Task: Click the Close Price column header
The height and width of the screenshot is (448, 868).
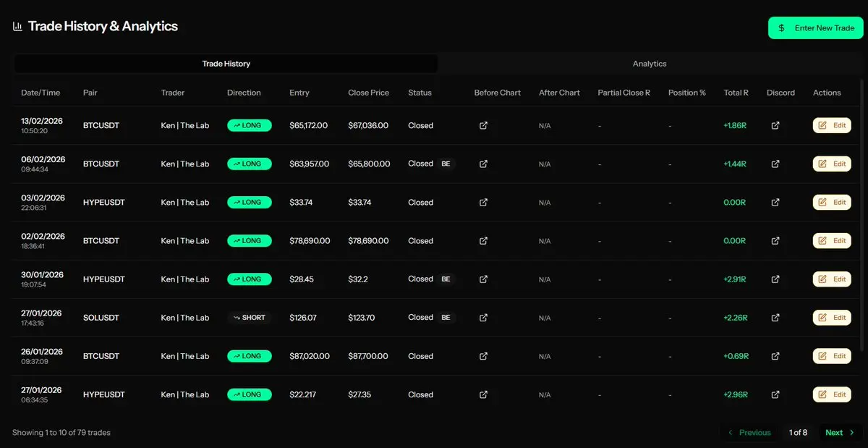Action: pos(369,93)
